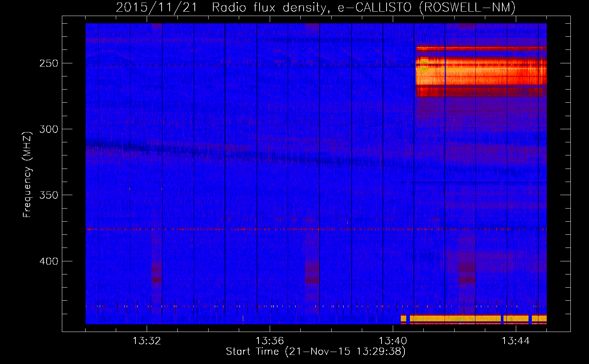This screenshot has width=589, height=364.
Task: Click the Start Time axis caption
Action: [316, 352]
